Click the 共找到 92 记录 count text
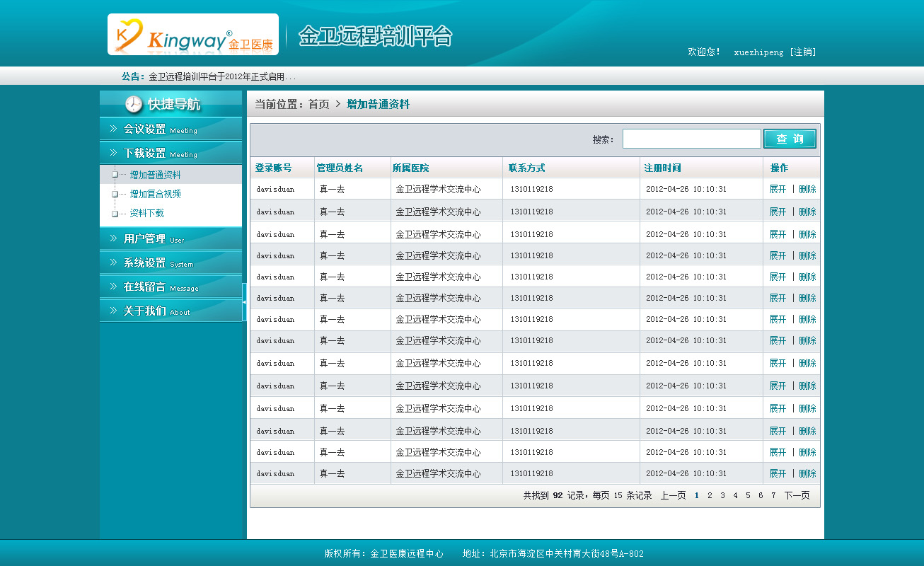This screenshot has width=924, height=566. 554,495
